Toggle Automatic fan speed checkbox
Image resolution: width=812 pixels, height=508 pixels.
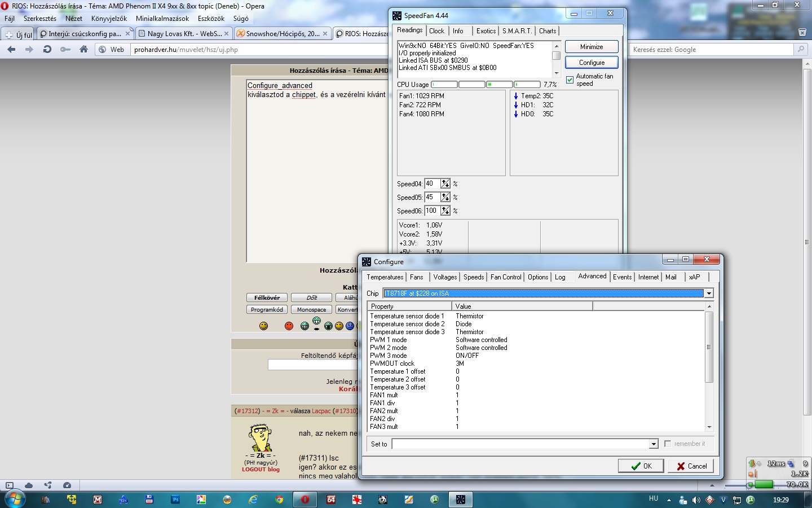tap(570, 80)
